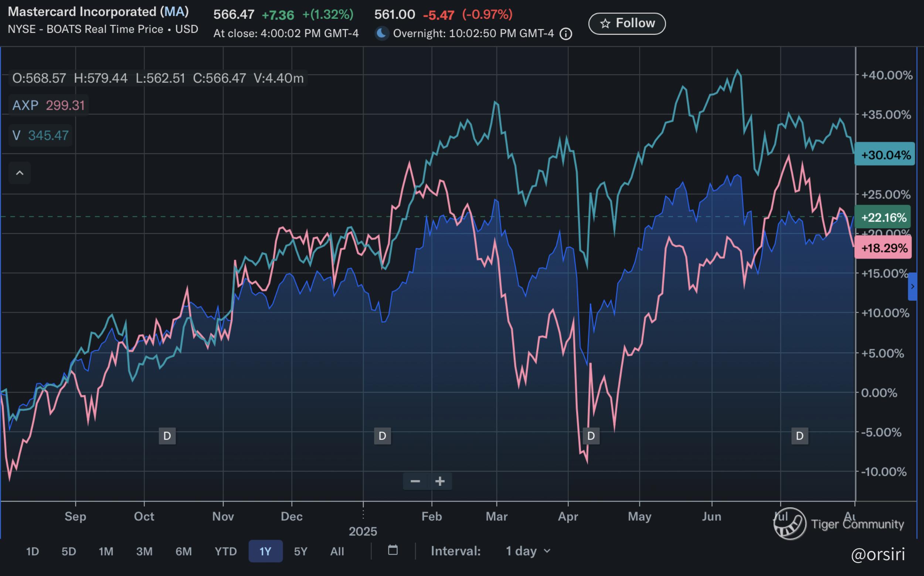Screen dimensions: 924x576
Task: Zoom out with the minus button
Action: (x=415, y=481)
